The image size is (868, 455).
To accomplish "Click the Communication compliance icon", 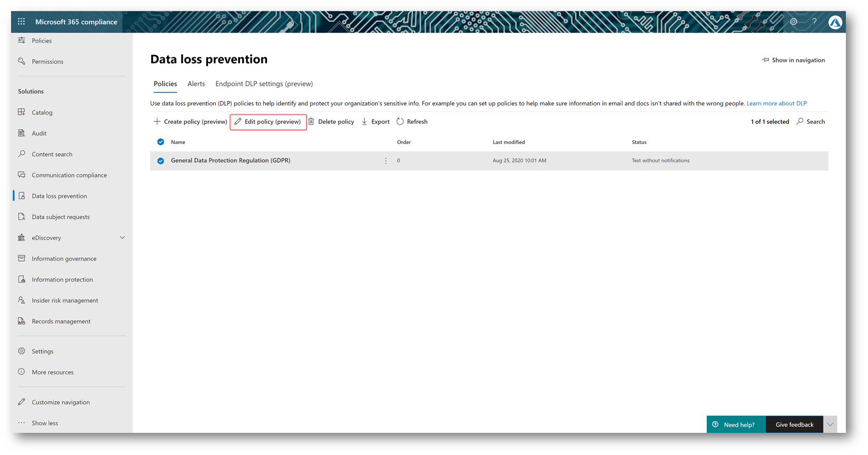I will (x=22, y=175).
